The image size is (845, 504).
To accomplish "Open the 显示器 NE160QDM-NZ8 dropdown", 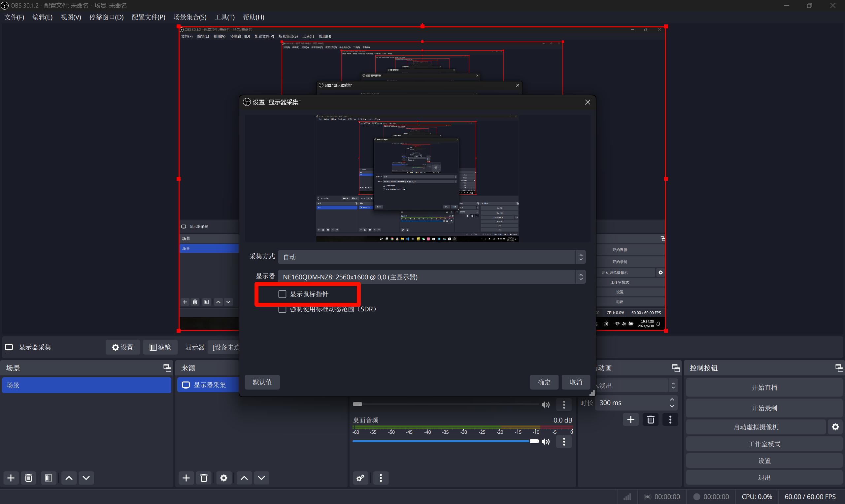I will click(431, 277).
